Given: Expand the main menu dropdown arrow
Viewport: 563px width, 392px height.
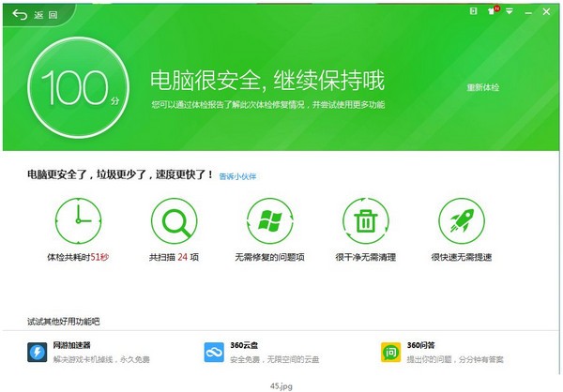Looking at the screenshot, I should click(x=510, y=11).
